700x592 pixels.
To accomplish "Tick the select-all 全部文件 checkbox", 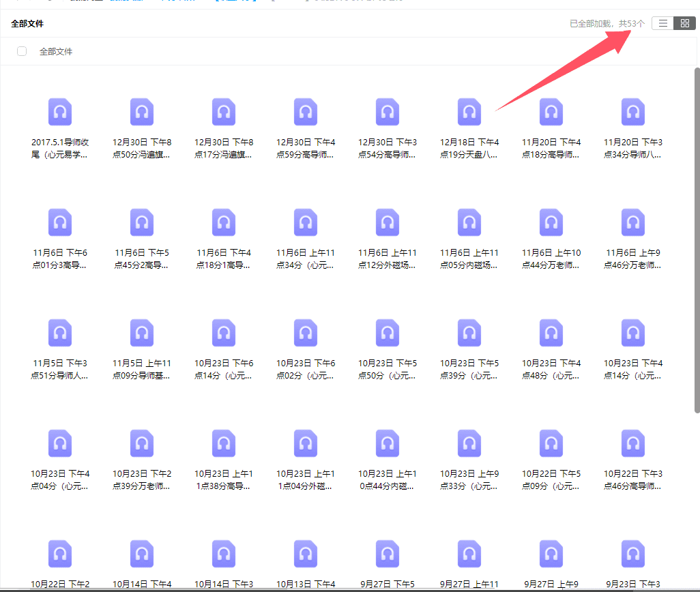I will tap(22, 51).
